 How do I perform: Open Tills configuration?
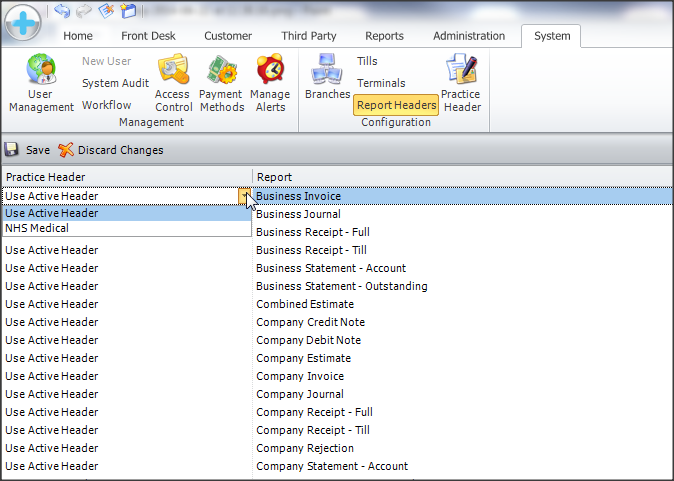(367, 61)
